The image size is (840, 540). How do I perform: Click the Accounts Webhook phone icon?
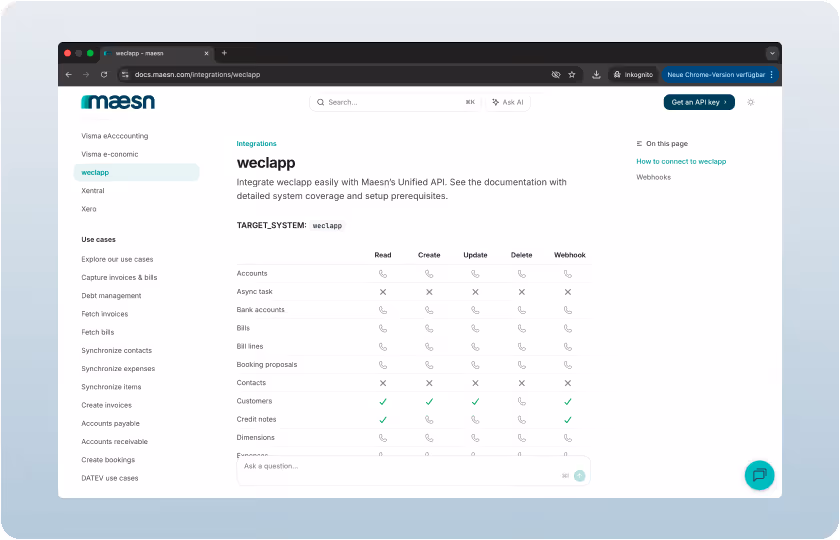point(568,274)
